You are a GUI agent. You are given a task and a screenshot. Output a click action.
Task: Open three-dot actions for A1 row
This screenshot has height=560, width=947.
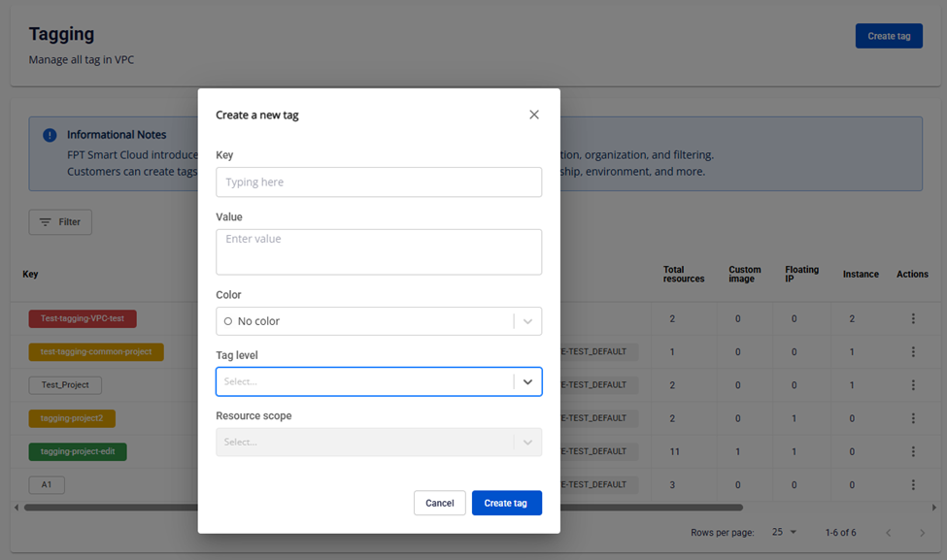pos(912,484)
